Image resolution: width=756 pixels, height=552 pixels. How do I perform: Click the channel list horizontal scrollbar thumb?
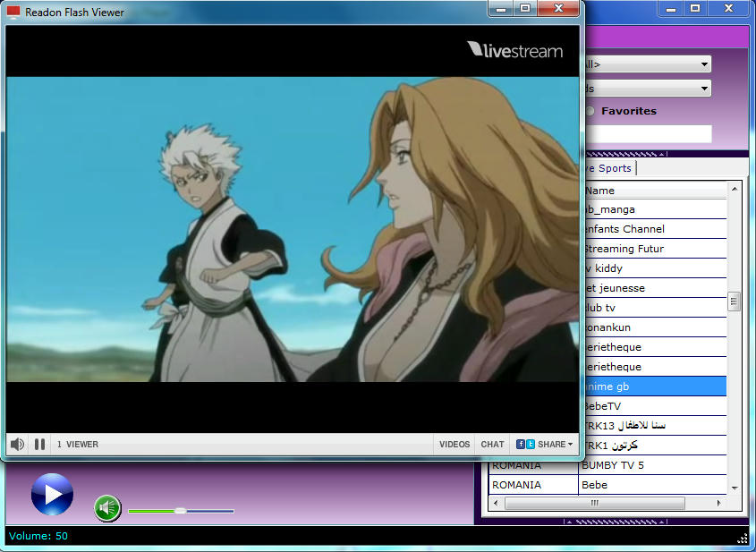point(594,503)
